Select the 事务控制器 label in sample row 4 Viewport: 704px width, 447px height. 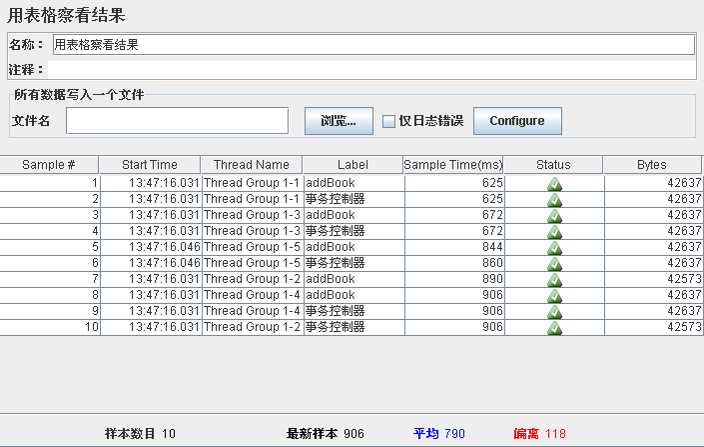pyautogui.click(x=335, y=231)
